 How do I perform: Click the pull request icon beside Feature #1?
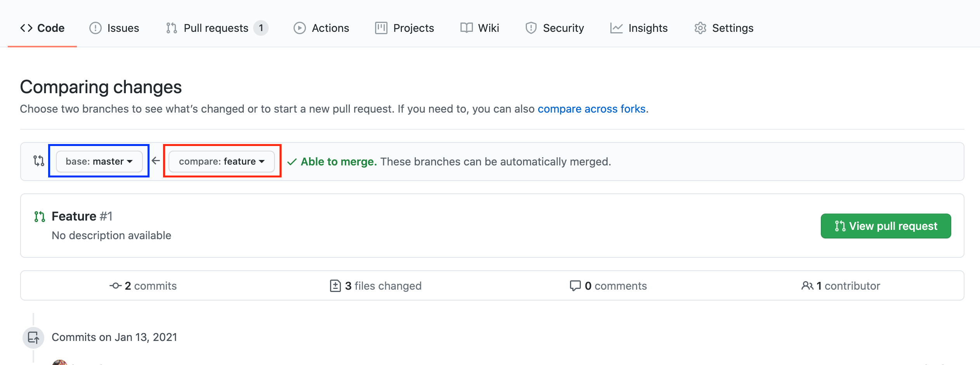39,216
